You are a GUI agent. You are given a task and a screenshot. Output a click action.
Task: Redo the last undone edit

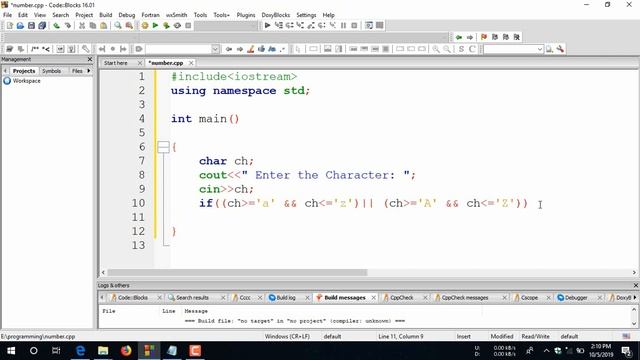pyautogui.click(x=68, y=26)
